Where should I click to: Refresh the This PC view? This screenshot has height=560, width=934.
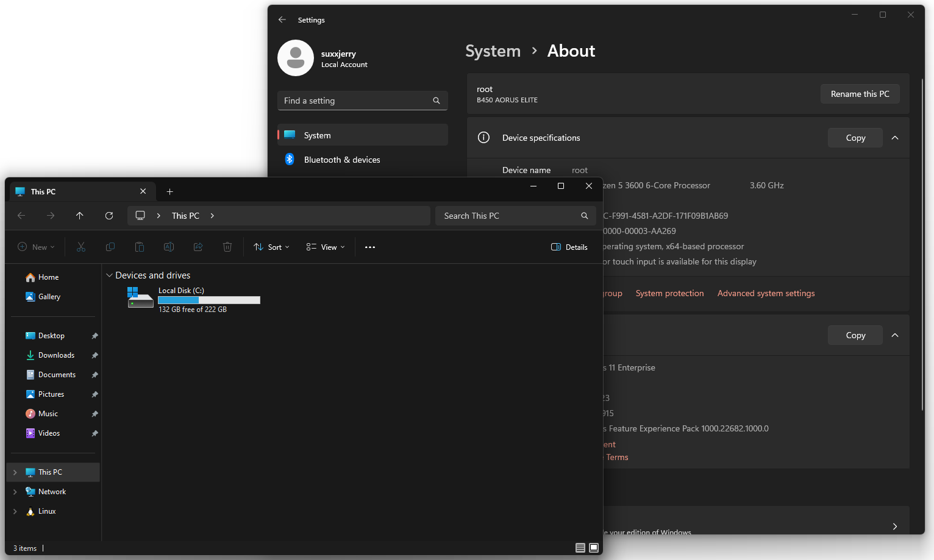coord(109,216)
